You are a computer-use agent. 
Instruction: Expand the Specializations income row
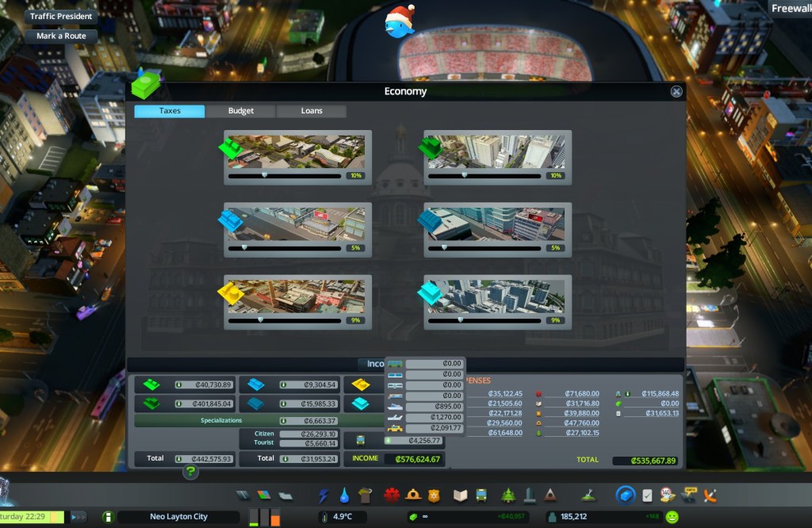click(237, 420)
